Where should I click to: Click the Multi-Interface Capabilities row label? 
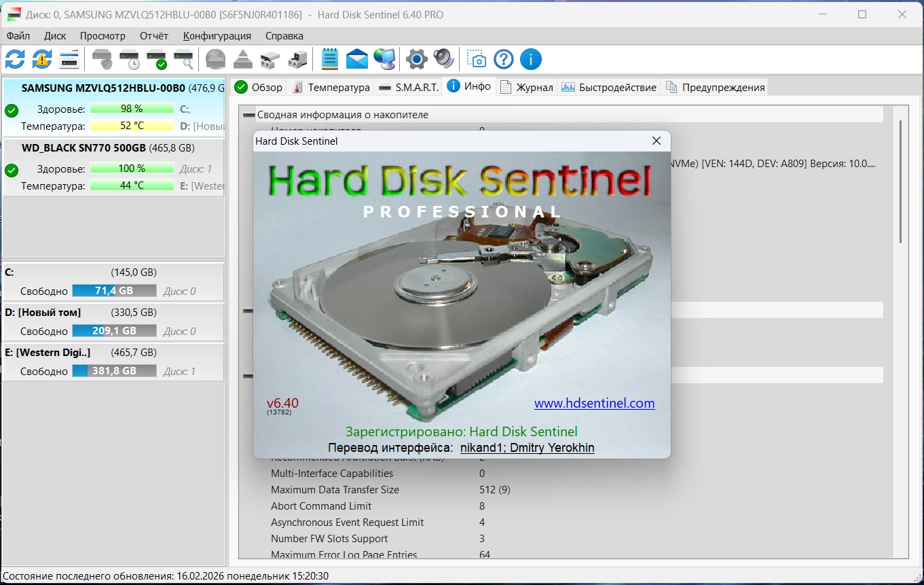click(332, 474)
